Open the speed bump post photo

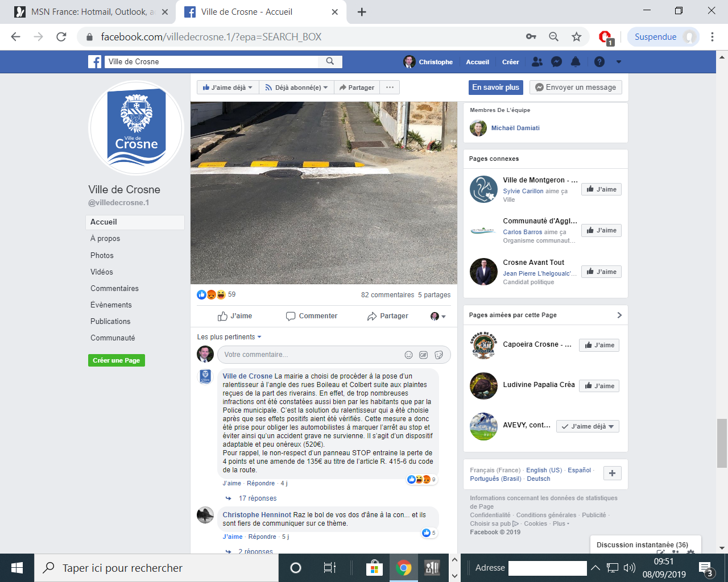(x=324, y=193)
